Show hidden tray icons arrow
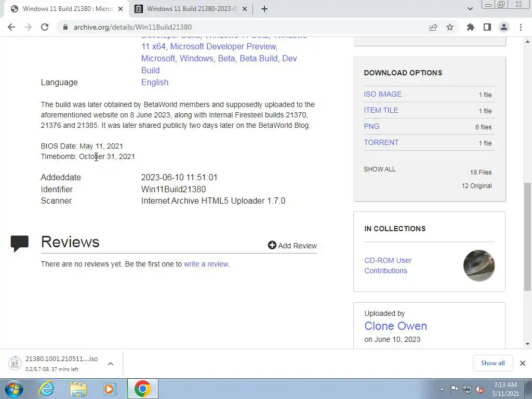This screenshot has height=399, width=532. tap(442, 389)
